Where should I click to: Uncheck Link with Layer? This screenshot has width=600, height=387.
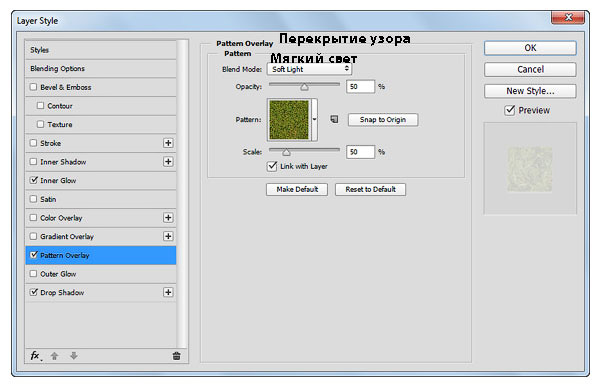272,166
